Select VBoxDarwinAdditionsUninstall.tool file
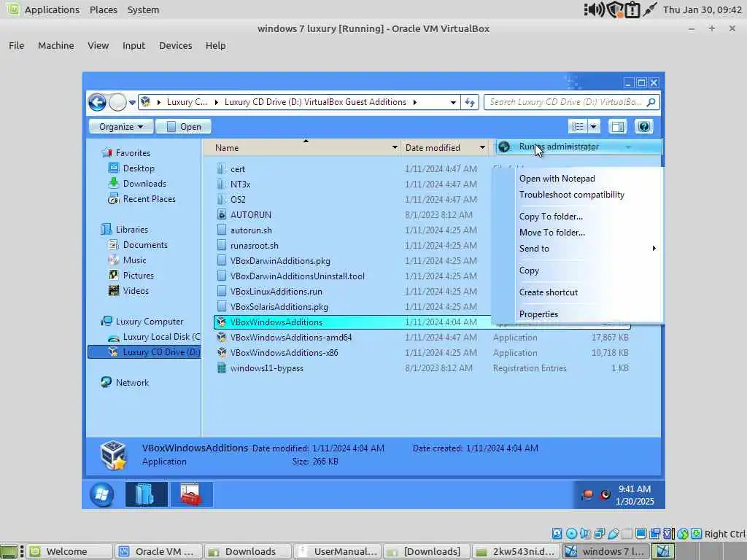 (298, 276)
